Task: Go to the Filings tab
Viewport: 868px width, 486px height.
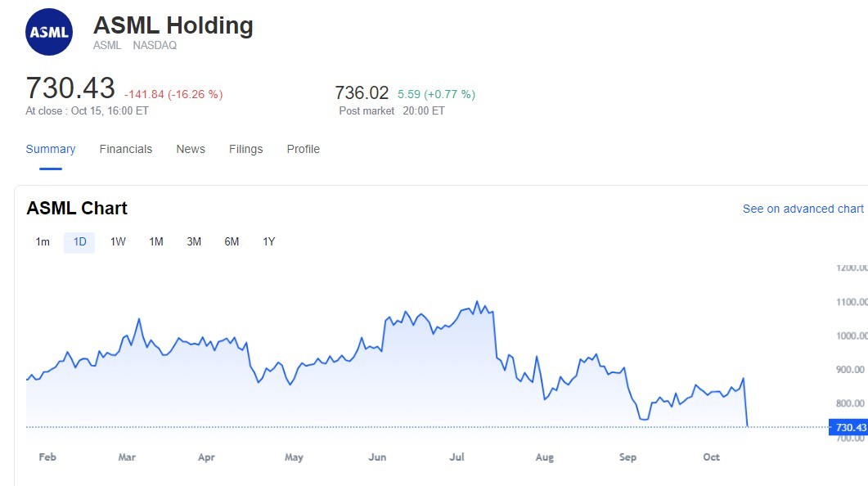Action: point(246,149)
